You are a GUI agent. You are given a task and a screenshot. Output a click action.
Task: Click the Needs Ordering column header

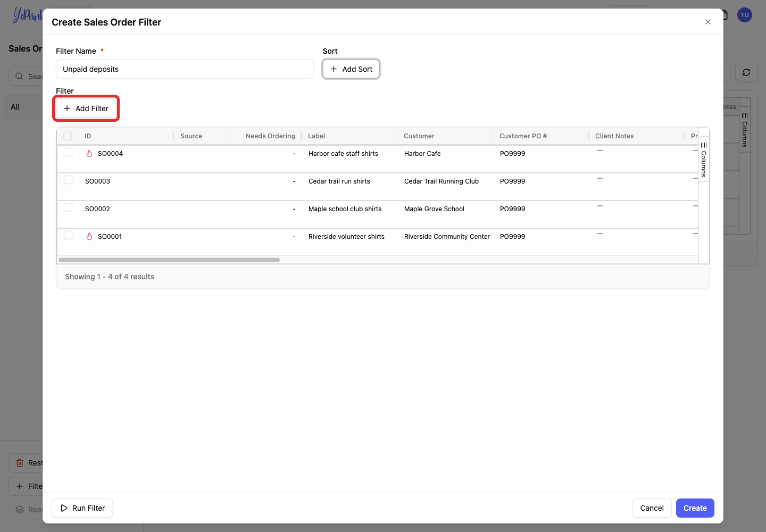coord(270,136)
